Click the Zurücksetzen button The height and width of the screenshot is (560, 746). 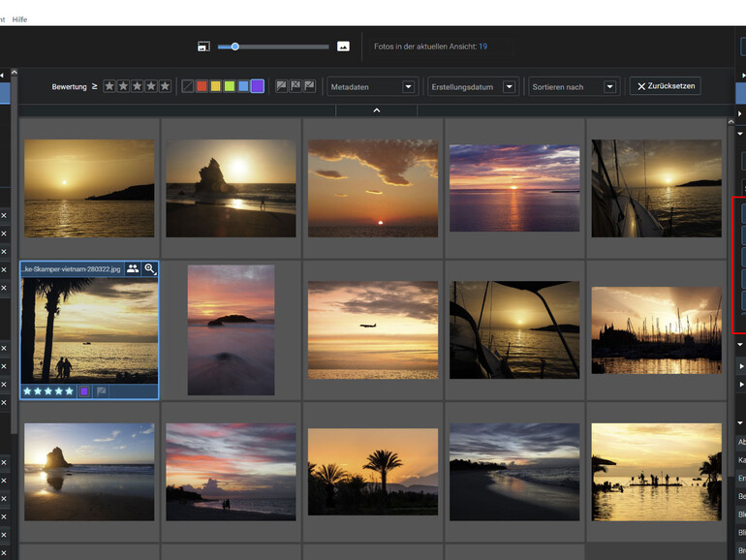coord(665,86)
